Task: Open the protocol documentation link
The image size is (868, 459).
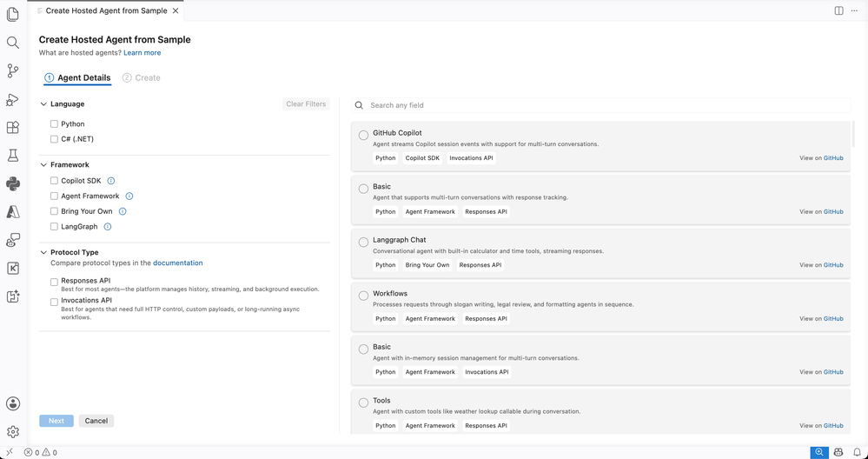Action: [x=178, y=263]
